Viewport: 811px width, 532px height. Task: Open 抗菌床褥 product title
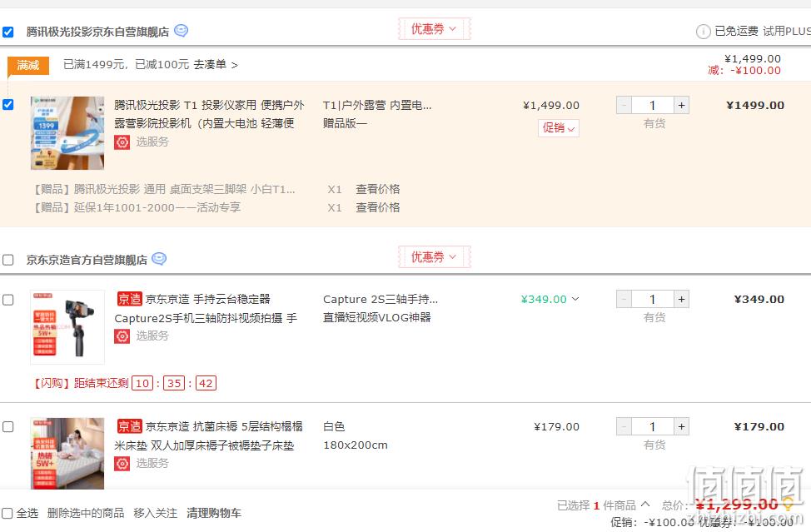coord(208,435)
